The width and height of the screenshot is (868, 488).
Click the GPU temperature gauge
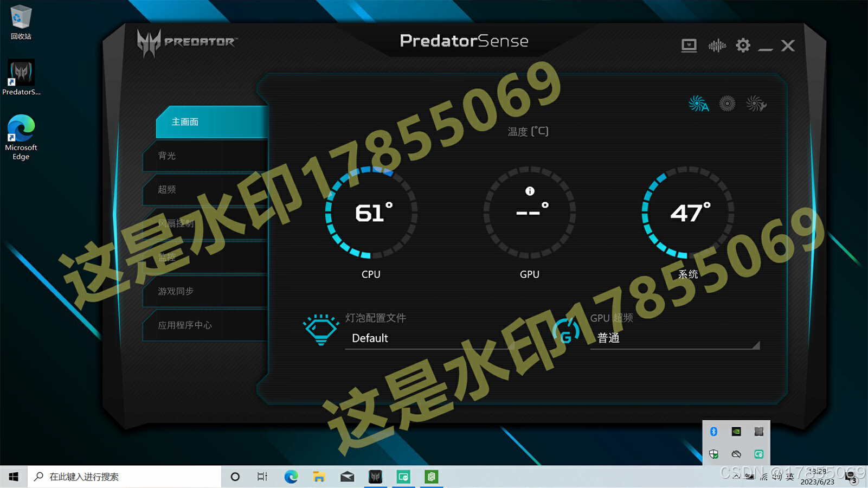[530, 213]
